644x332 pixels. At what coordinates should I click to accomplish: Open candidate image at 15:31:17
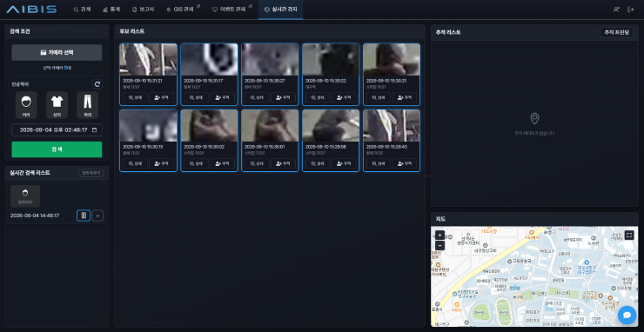[x=209, y=59]
